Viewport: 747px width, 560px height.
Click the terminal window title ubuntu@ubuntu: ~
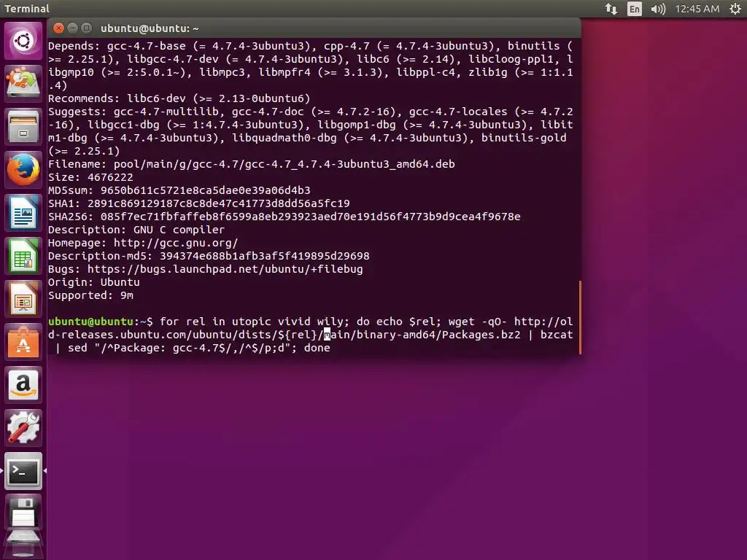coord(150,28)
